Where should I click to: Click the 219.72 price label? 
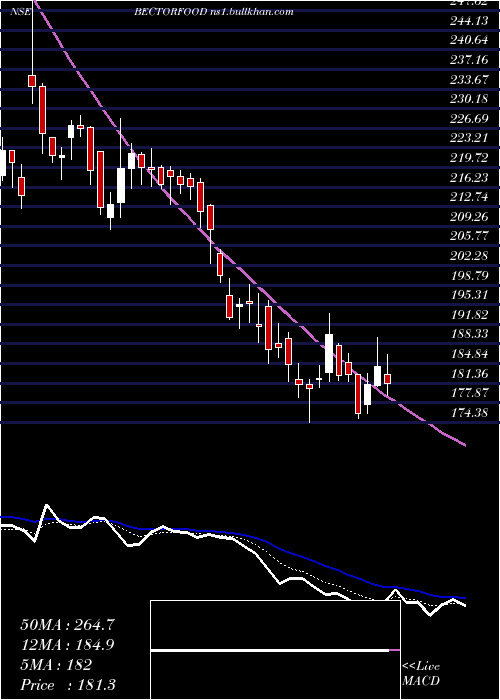pyautogui.click(x=470, y=158)
